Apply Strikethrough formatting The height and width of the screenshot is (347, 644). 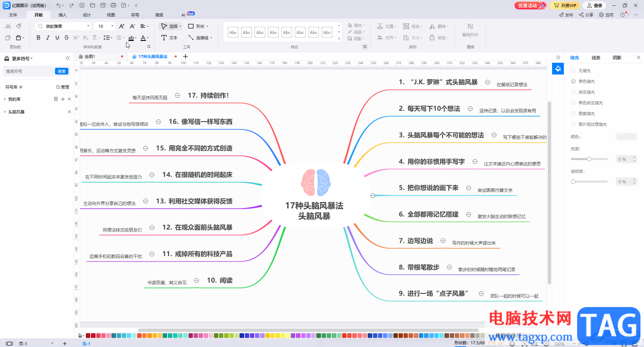(x=66, y=38)
